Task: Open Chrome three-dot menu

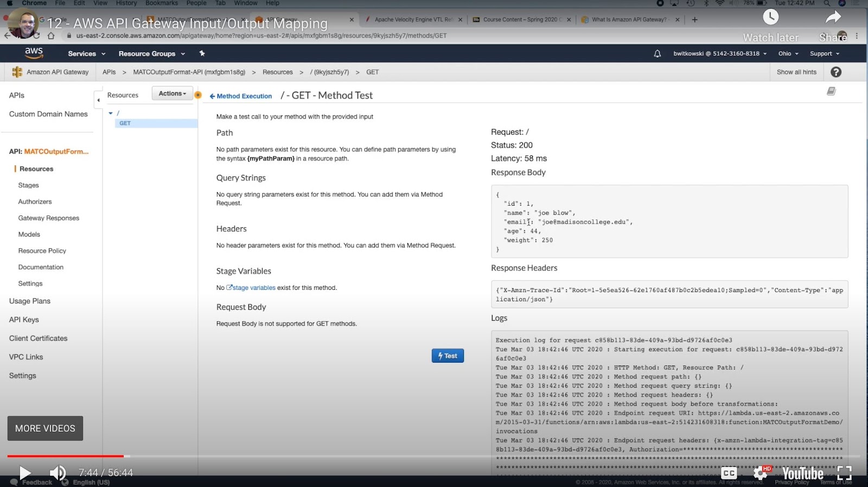Action: pyautogui.click(x=857, y=36)
